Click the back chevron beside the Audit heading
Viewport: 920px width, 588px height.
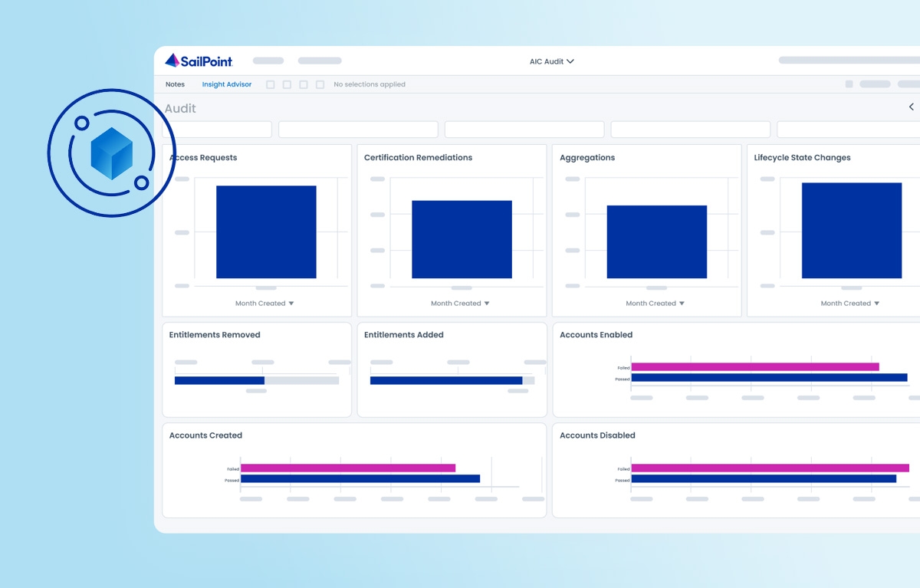point(912,107)
